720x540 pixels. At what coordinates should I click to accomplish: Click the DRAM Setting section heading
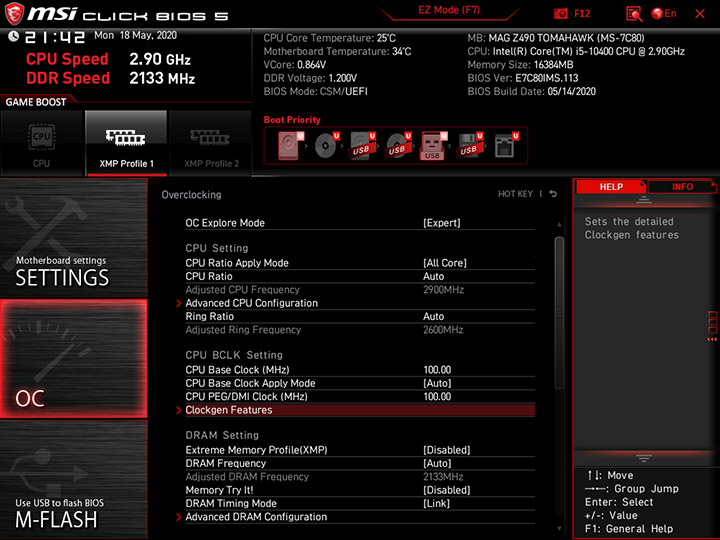tap(222, 435)
